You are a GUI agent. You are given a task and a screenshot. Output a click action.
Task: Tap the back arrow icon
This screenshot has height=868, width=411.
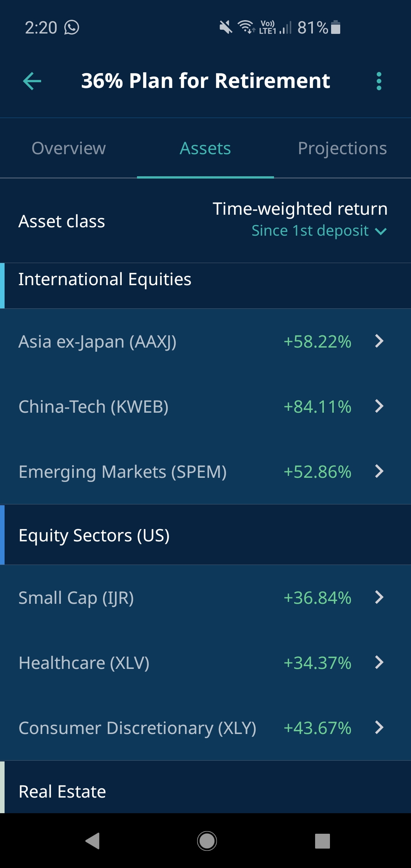point(32,81)
